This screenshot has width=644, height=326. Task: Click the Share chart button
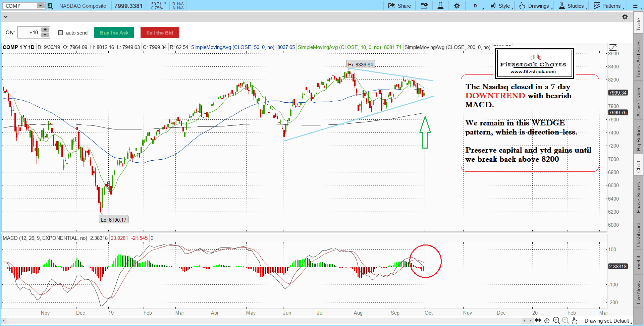[399, 6]
